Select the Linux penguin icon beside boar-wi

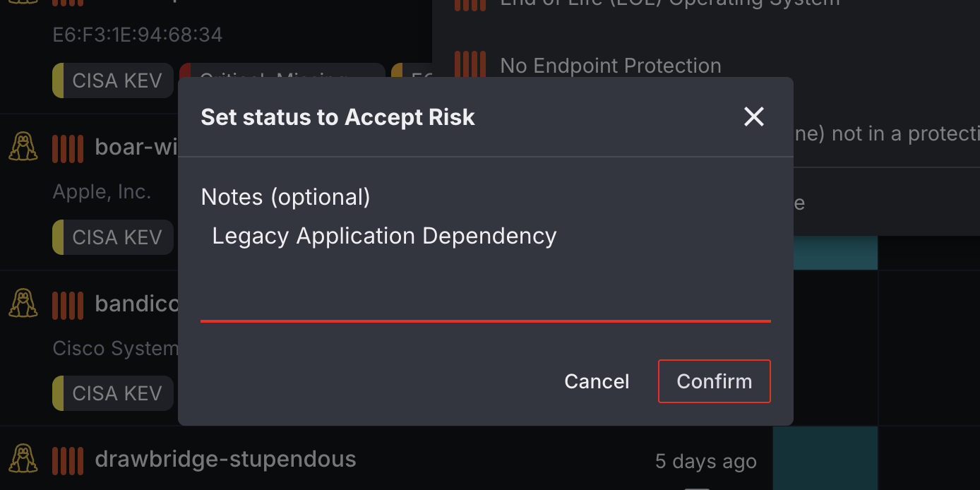click(x=23, y=148)
